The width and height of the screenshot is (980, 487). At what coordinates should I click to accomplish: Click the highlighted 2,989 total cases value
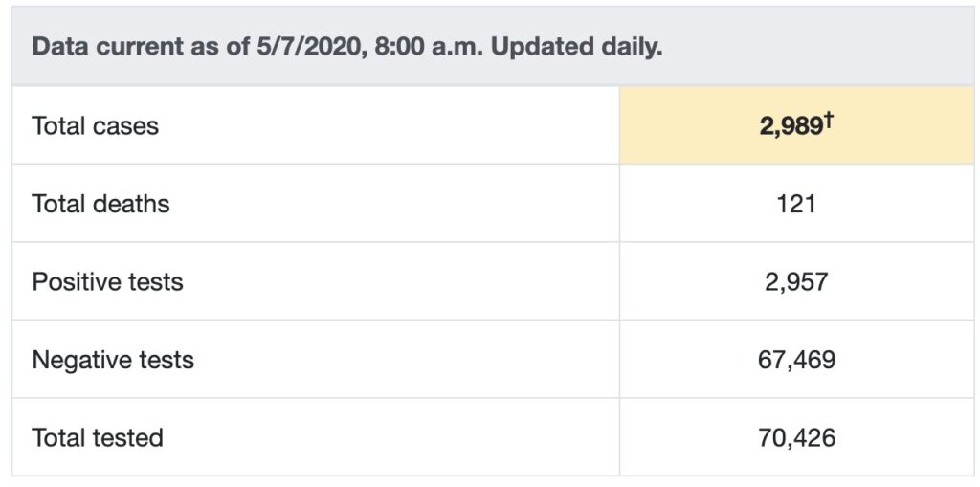(x=790, y=127)
